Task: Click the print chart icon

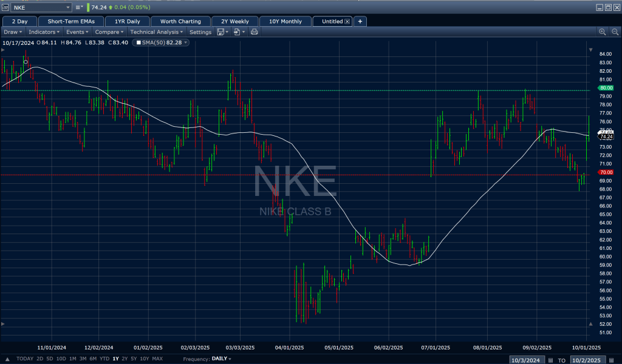Action: point(254,32)
